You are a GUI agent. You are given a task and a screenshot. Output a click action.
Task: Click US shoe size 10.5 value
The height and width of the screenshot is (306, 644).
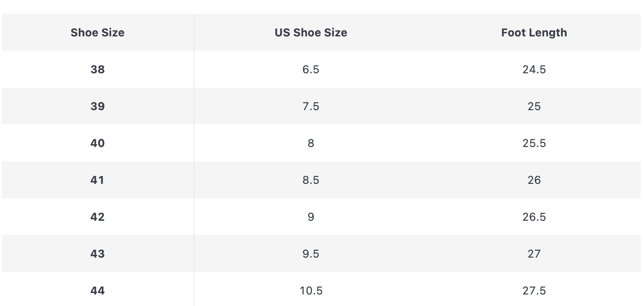pyautogui.click(x=311, y=291)
